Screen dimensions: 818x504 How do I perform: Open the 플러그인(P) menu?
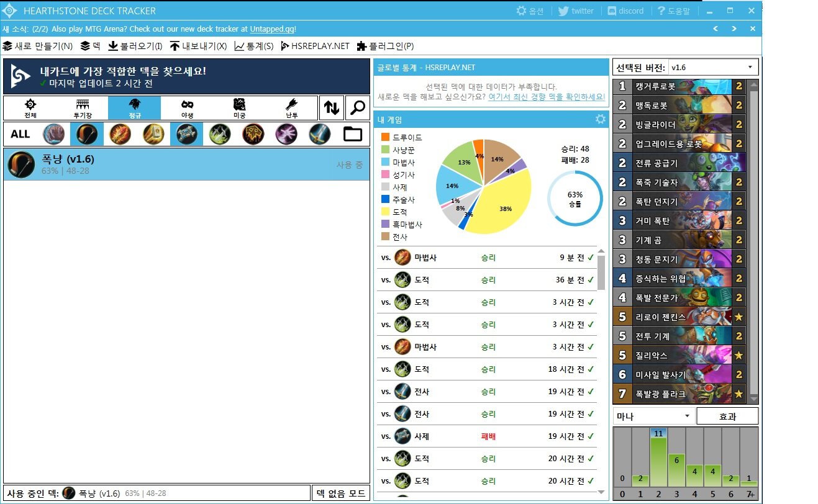coord(385,46)
